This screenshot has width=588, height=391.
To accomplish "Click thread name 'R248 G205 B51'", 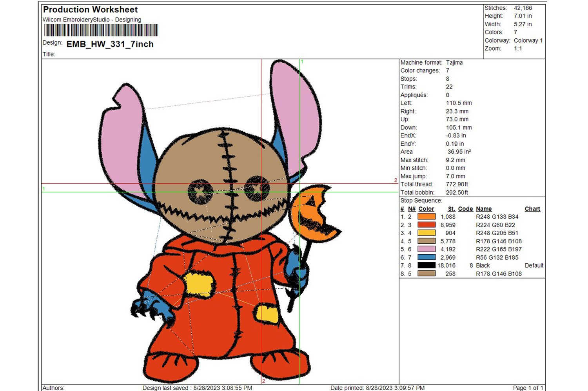I will [497, 233].
